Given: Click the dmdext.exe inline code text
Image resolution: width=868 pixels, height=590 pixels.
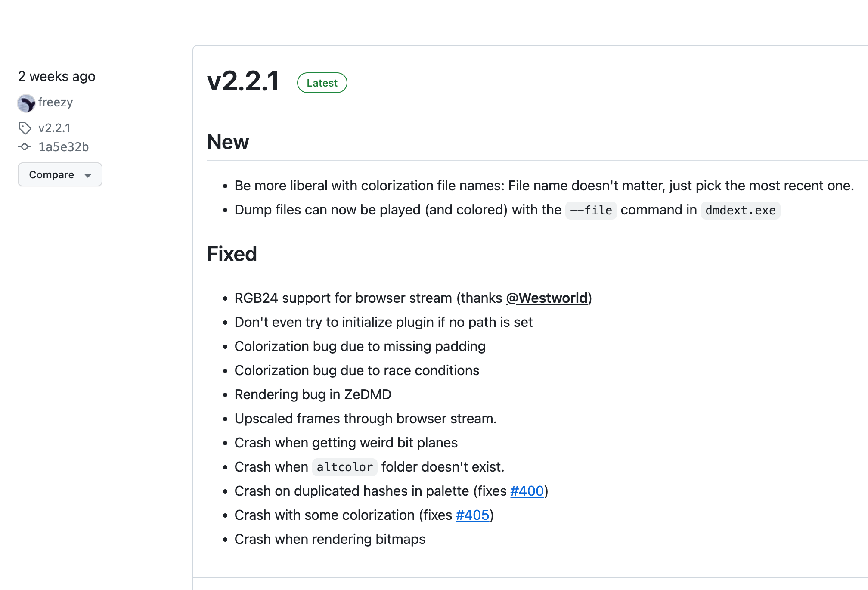Looking at the screenshot, I should tap(740, 210).
